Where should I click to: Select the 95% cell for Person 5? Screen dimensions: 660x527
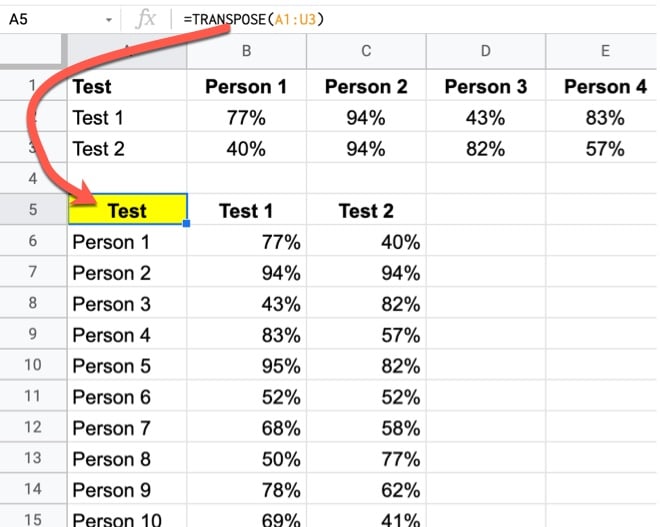pyautogui.click(x=246, y=365)
